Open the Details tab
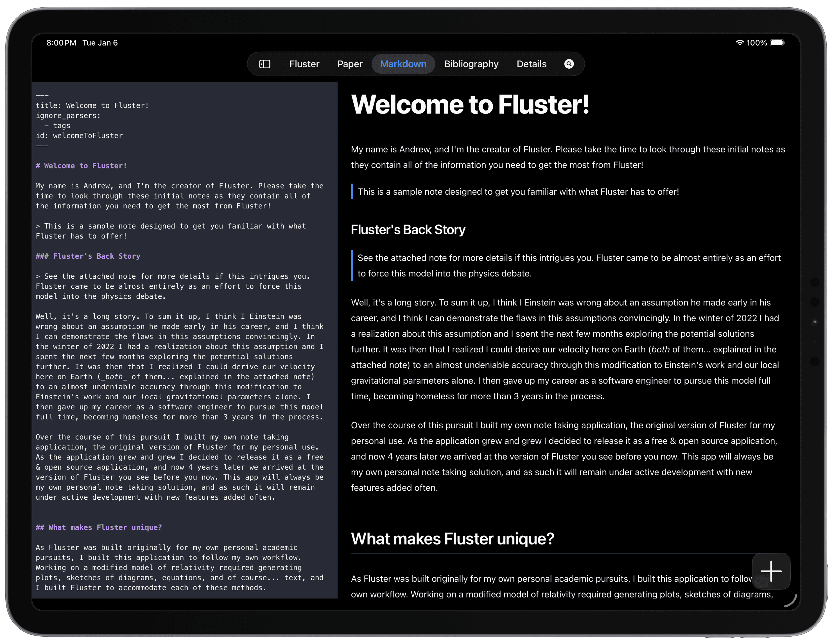The width and height of the screenshot is (832, 644). click(532, 64)
